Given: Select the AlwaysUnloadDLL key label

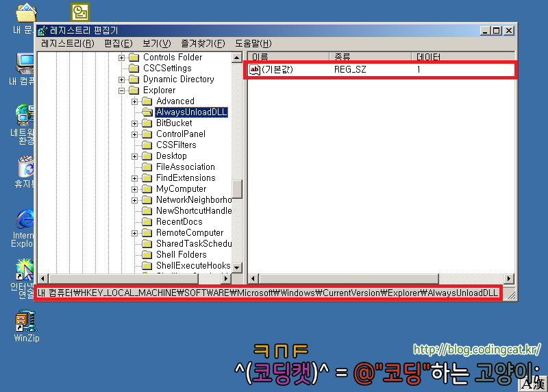Looking at the screenshot, I should (192, 112).
